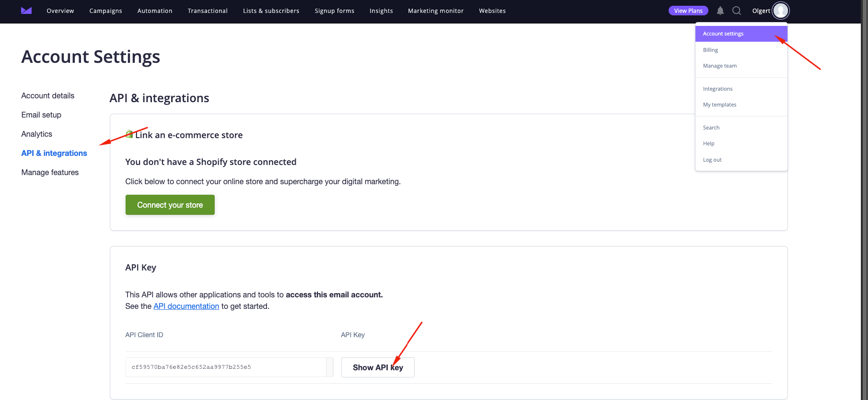The image size is (868, 400).
Task: Click the Campaign Monitor logo icon
Action: point(26,11)
